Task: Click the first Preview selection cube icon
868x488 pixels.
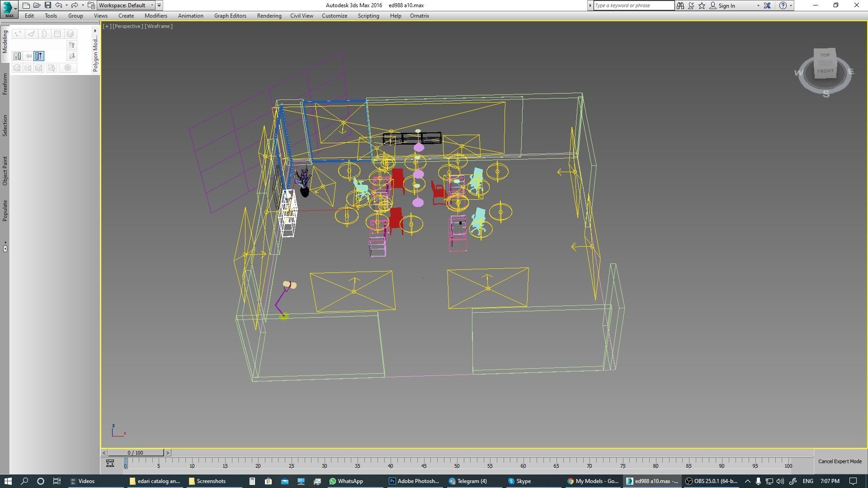Action: [x=17, y=68]
